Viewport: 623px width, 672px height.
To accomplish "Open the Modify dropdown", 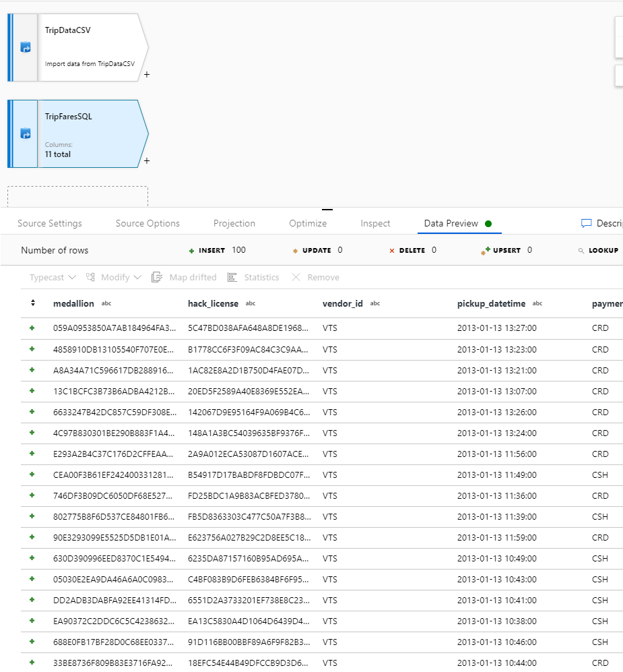I will 112,277.
